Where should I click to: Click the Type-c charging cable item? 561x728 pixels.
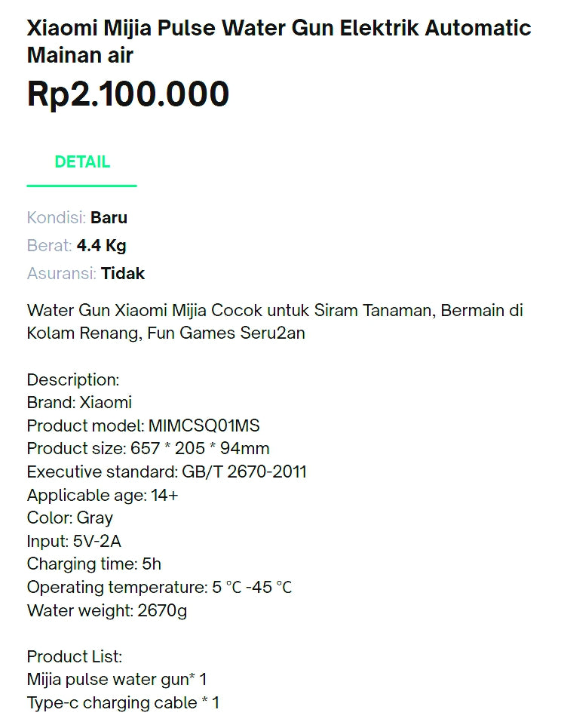coord(123,703)
